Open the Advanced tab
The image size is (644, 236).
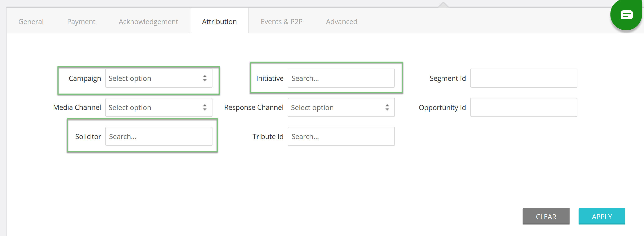pos(341,22)
